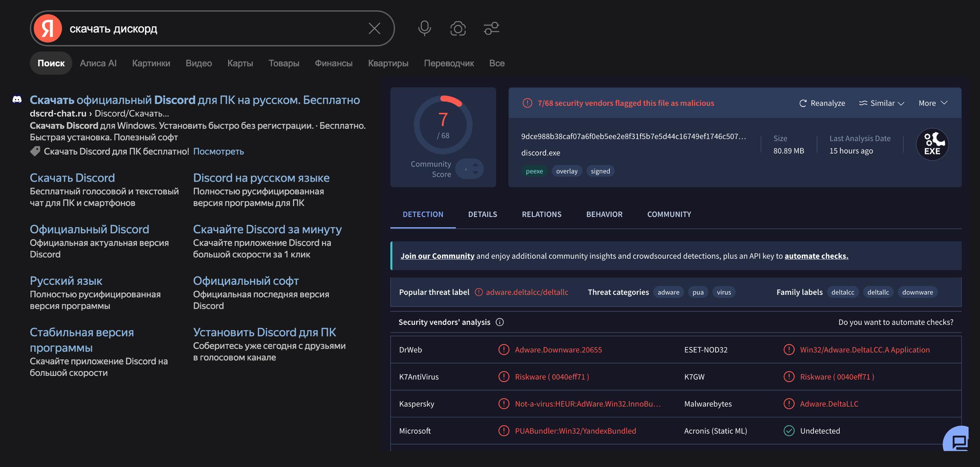This screenshot has height=467, width=980.
Task: Open the Видео tab
Action: (x=199, y=63)
